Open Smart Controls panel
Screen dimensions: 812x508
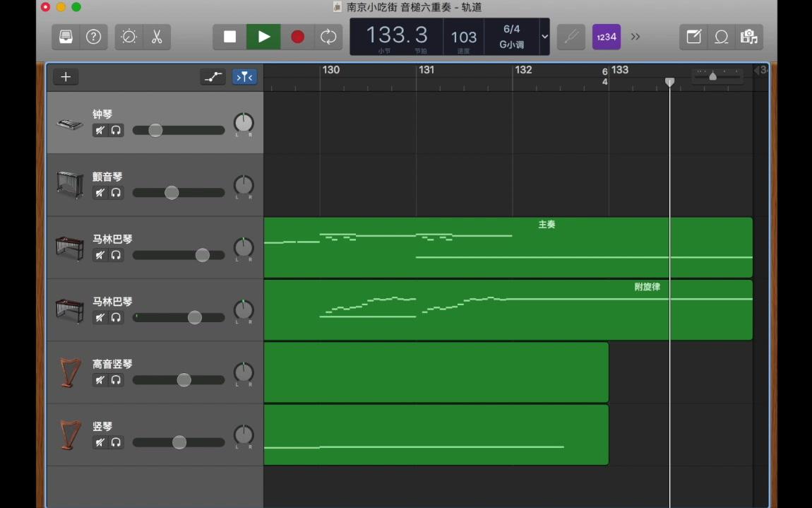pos(129,37)
